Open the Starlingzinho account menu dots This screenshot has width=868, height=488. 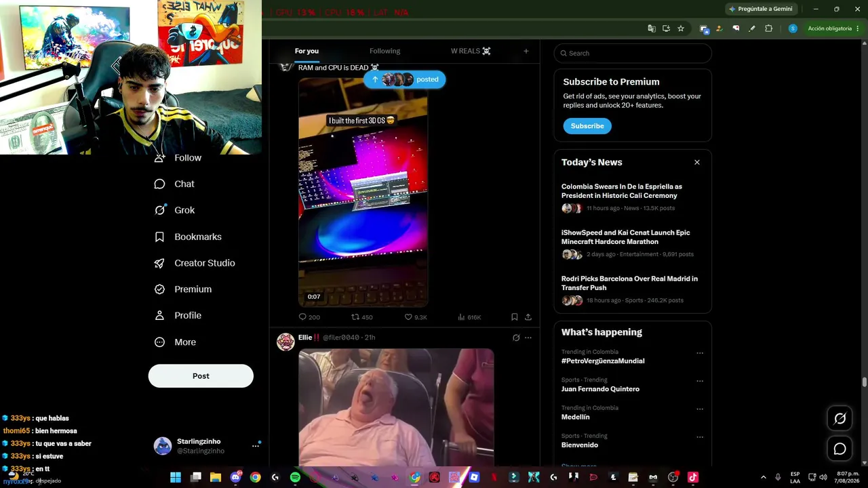pos(256,446)
